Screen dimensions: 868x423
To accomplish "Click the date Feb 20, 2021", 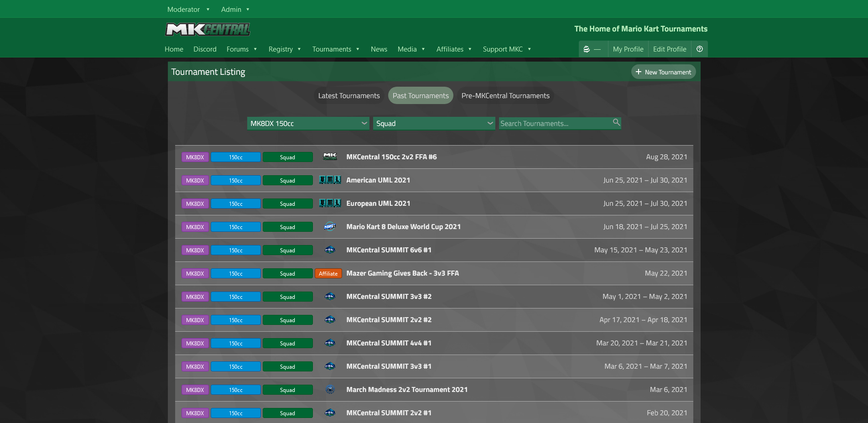I will pos(667,413).
